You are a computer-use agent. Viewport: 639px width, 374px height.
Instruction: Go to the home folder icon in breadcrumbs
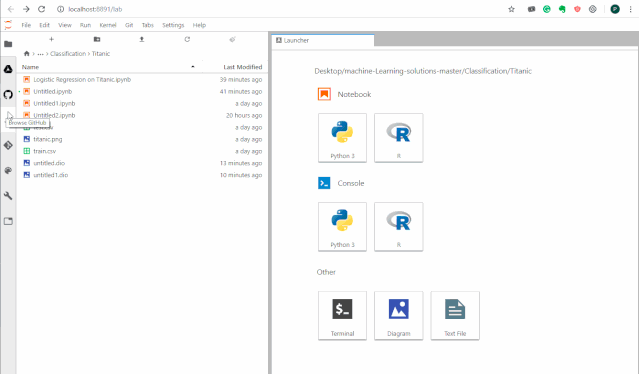[26, 53]
